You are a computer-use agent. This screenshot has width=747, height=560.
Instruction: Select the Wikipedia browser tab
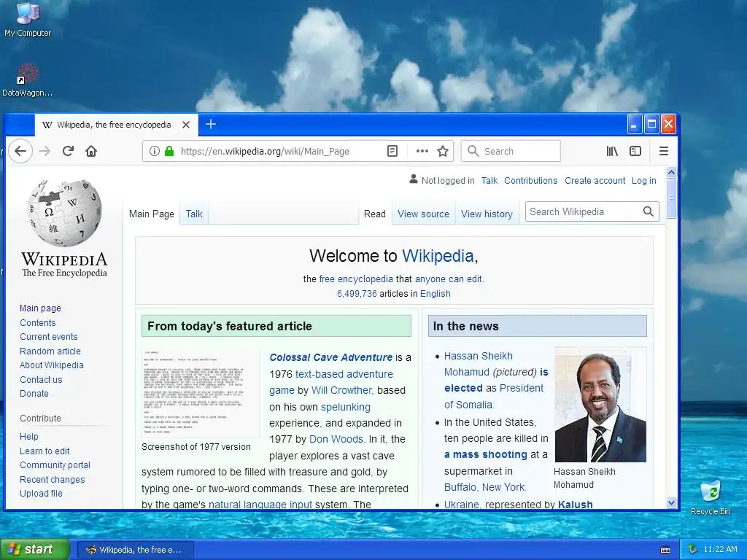click(x=116, y=125)
